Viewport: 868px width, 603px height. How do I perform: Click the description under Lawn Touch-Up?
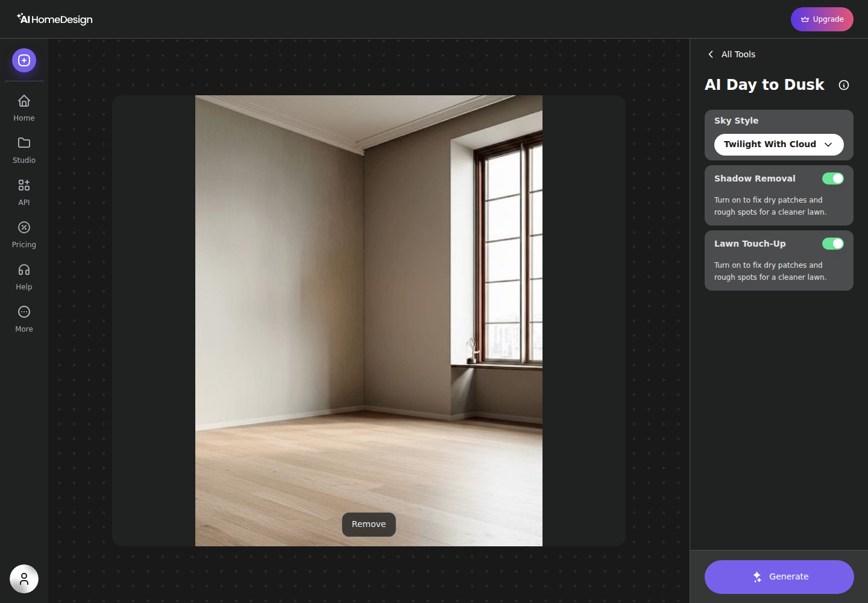pos(770,271)
